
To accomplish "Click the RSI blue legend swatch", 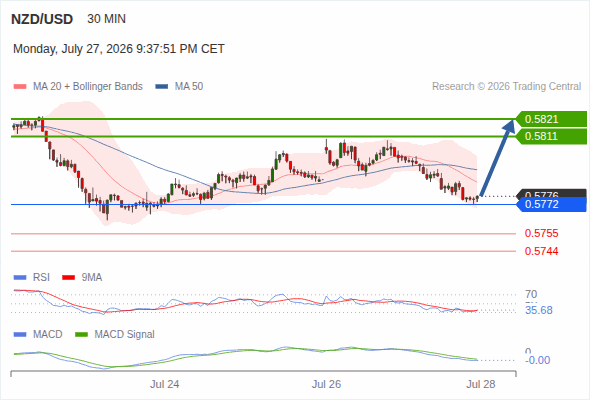I will pos(20,278).
